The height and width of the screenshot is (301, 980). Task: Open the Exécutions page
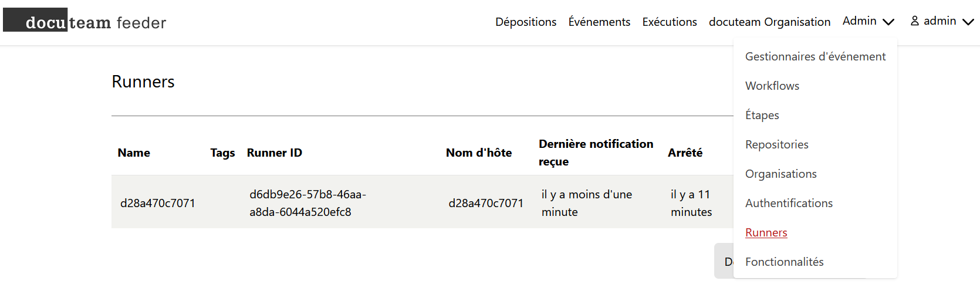click(670, 22)
